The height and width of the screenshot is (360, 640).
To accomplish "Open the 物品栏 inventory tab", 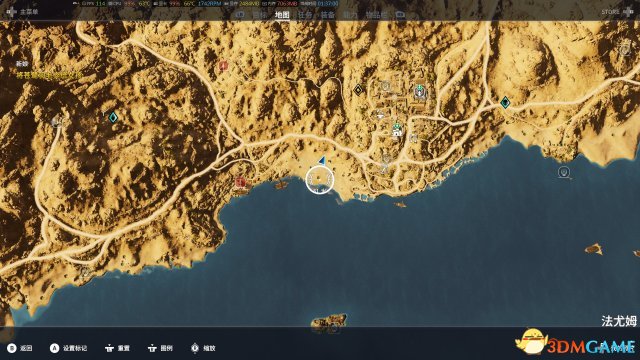I will [376, 15].
